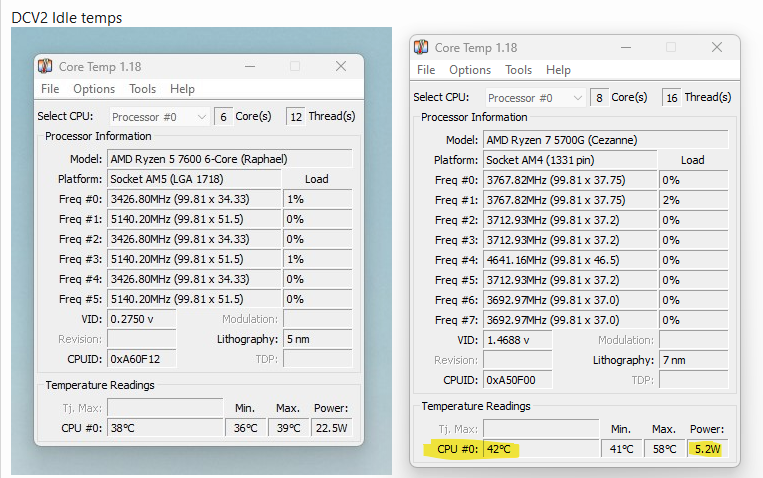
Task: Open Options menu in right Core Temp window
Action: (x=470, y=70)
